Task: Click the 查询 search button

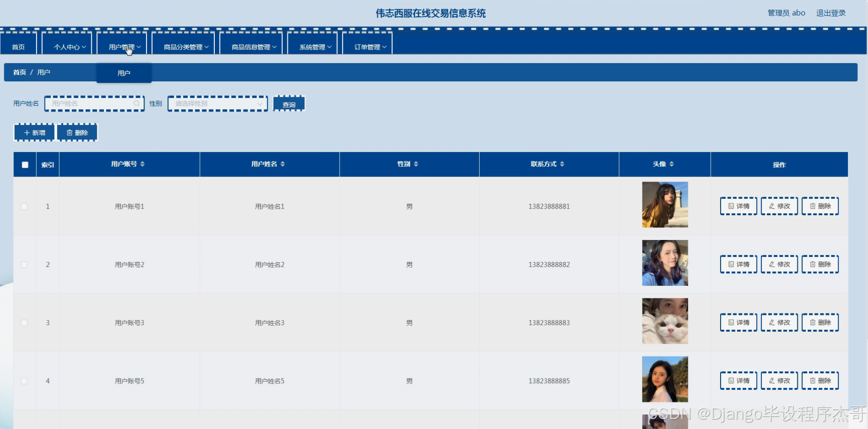Action: click(289, 104)
